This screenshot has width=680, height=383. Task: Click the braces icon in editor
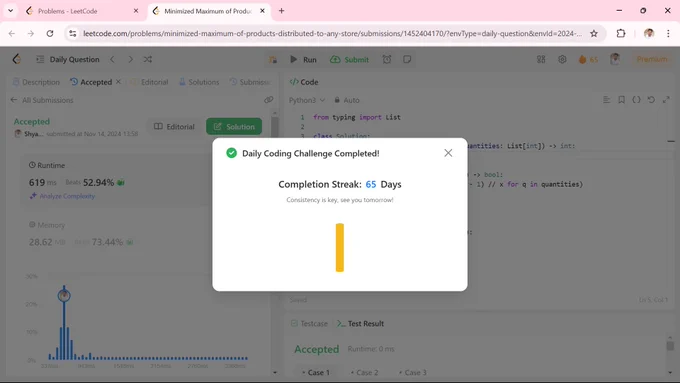click(x=636, y=100)
